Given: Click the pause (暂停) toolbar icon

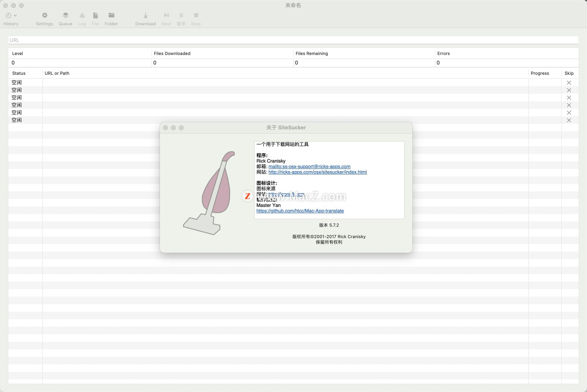Looking at the screenshot, I should pos(181,15).
